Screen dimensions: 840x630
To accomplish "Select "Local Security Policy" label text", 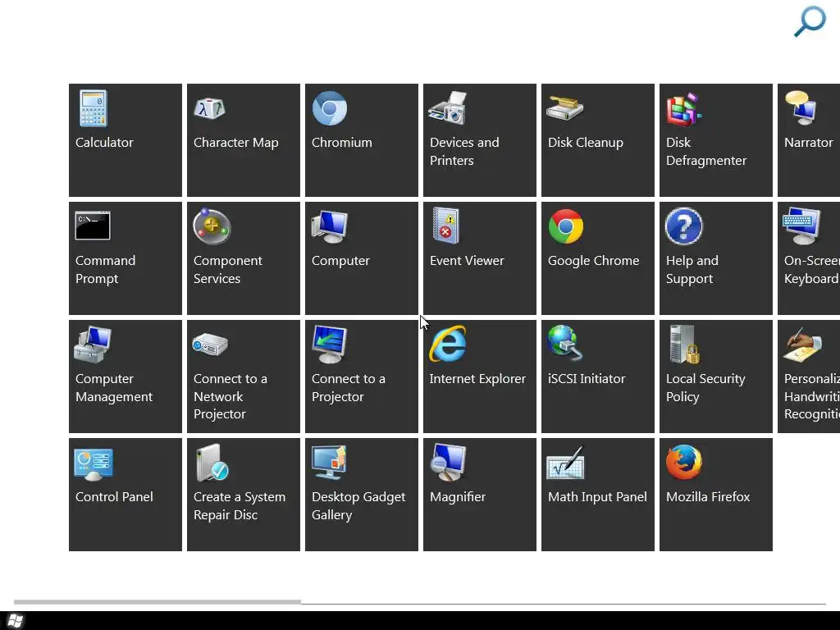I will click(x=705, y=388).
